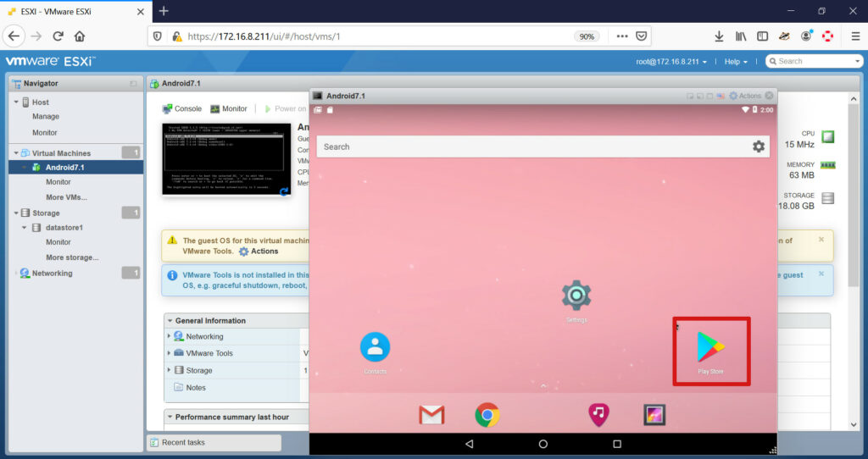Expand the Storage row in General Information

click(x=169, y=370)
